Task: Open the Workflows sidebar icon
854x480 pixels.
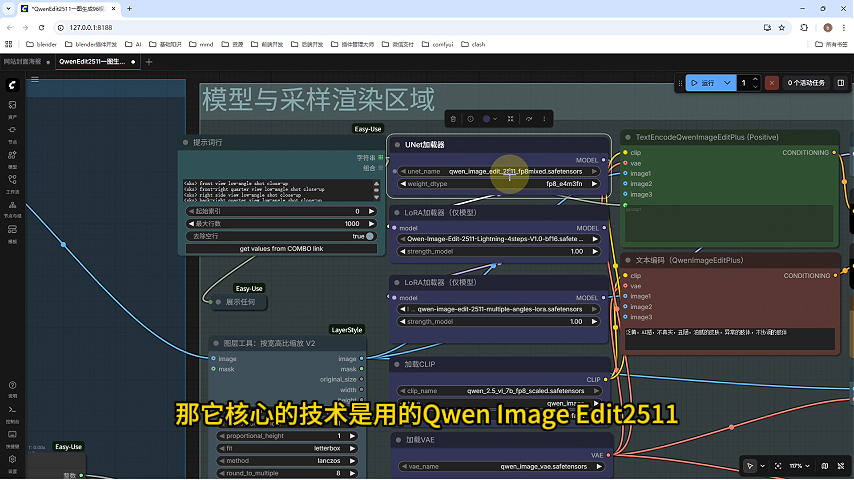Action: coord(12,184)
